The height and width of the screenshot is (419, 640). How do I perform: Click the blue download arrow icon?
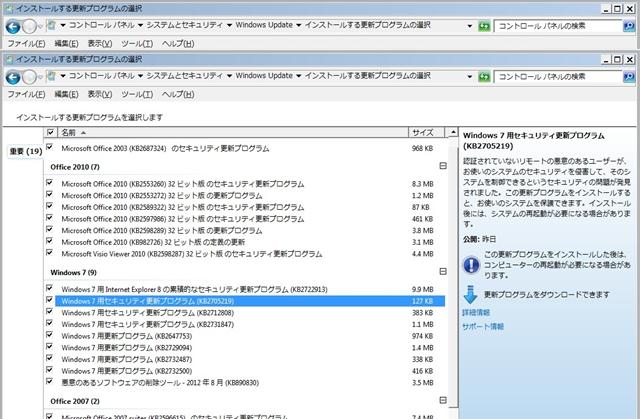pyautogui.click(x=471, y=295)
